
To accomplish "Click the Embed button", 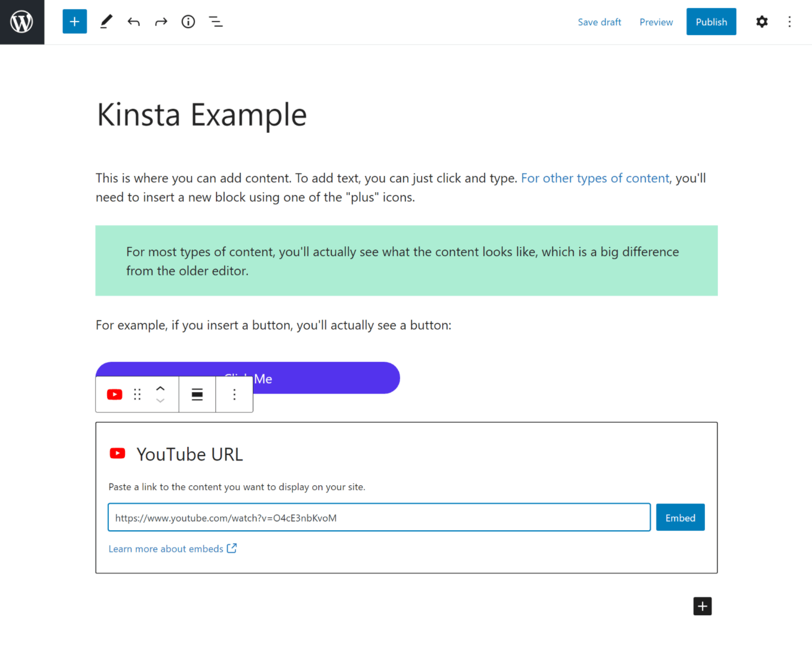I will click(680, 517).
